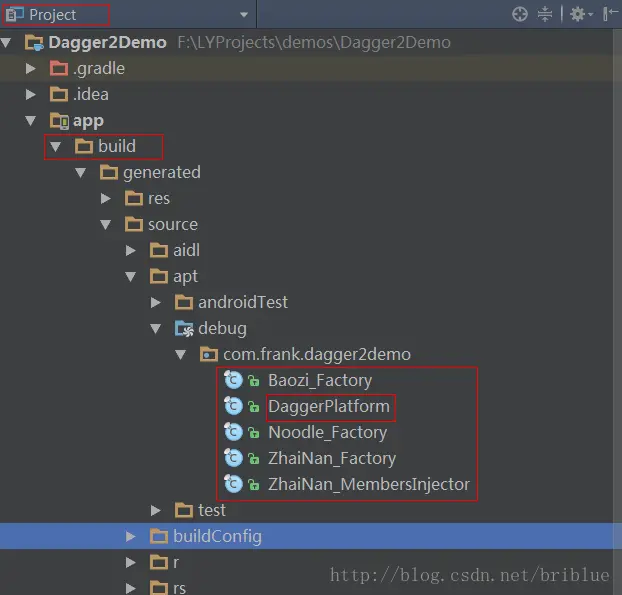This screenshot has height=595, width=622.
Task: Click the Baozi_Factory class icon
Action: tap(233, 380)
